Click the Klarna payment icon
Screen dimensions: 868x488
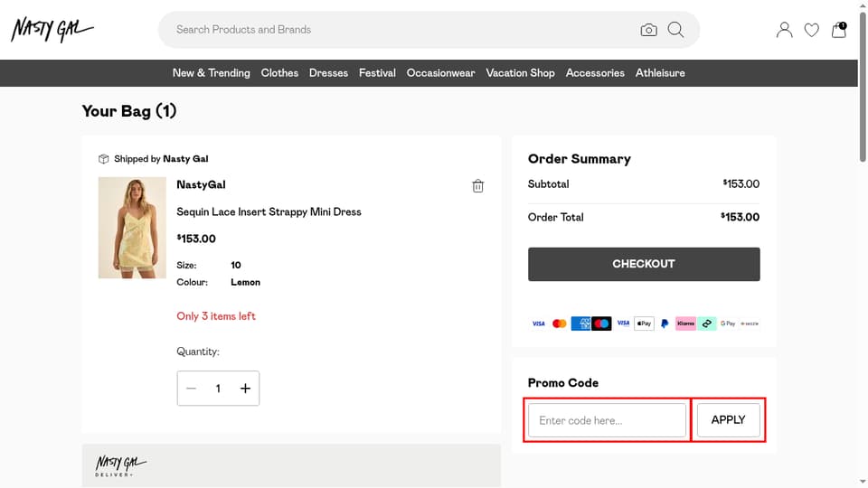coord(685,324)
